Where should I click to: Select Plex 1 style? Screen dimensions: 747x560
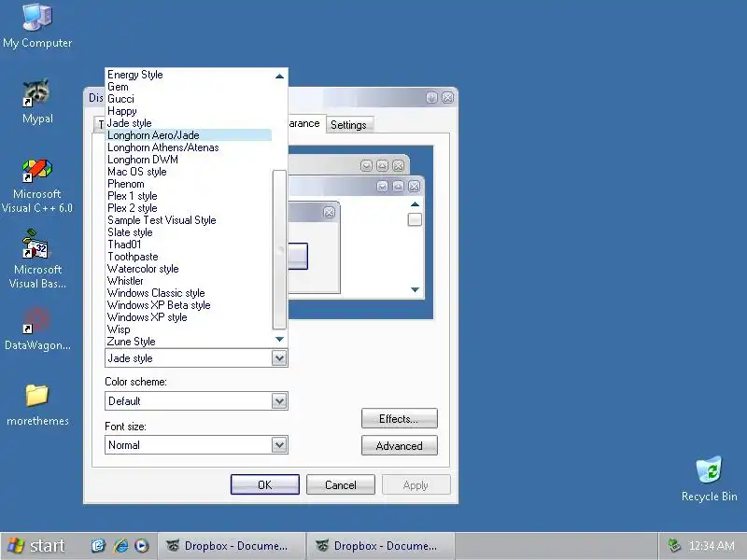[x=189, y=196]
